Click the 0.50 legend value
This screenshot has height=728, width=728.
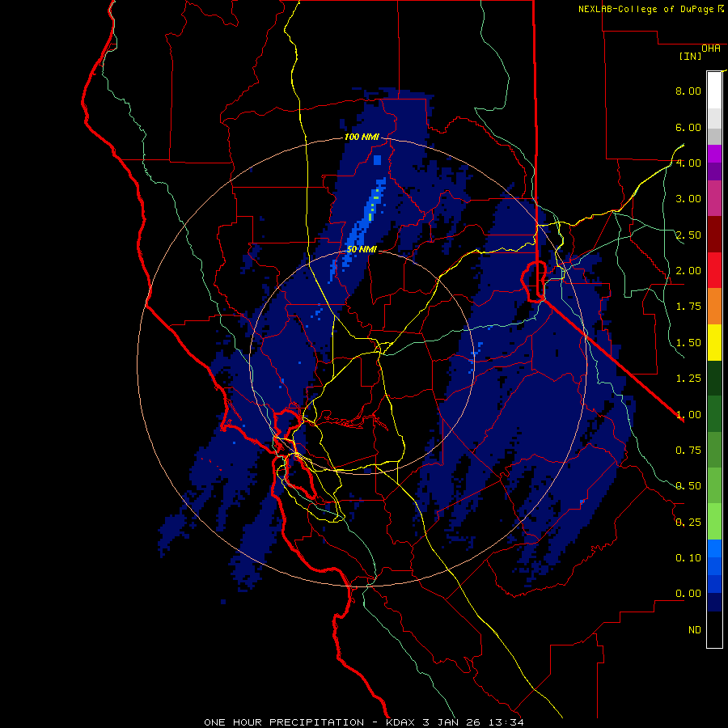[688, 486]
